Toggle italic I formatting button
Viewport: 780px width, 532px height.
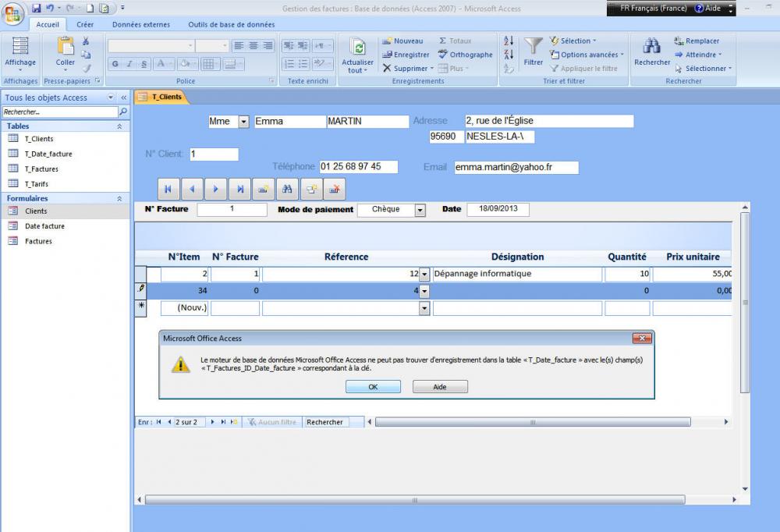pos(129,64)
